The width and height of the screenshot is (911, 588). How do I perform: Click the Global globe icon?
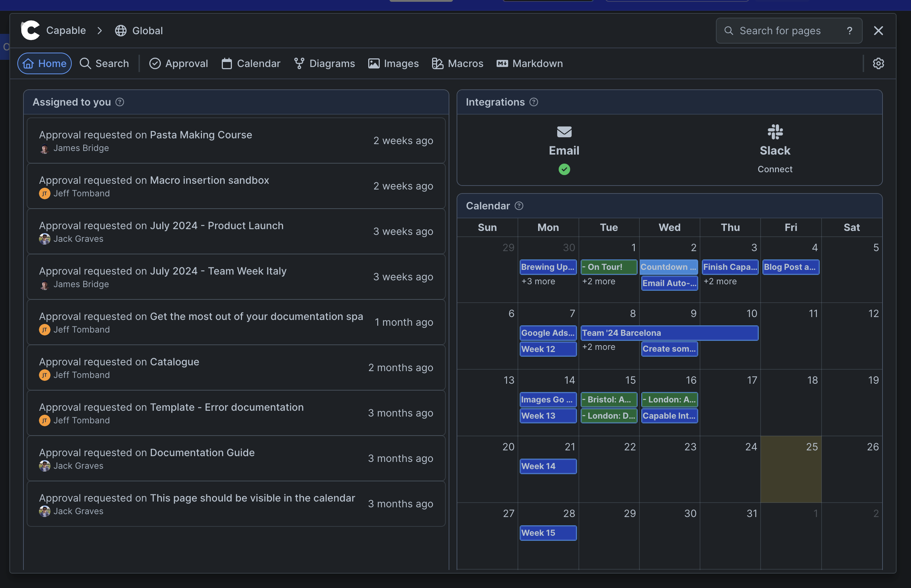pyautogui.click(x=121, y=31)
